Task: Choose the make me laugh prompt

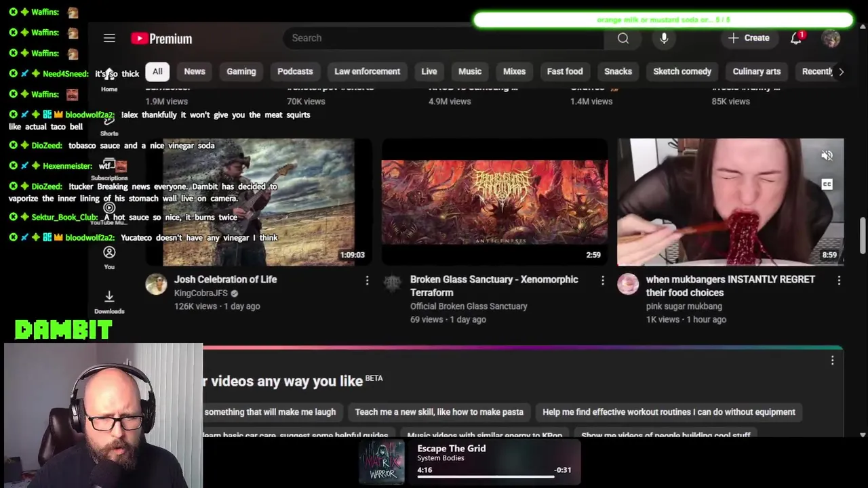Action: (270, 412)
